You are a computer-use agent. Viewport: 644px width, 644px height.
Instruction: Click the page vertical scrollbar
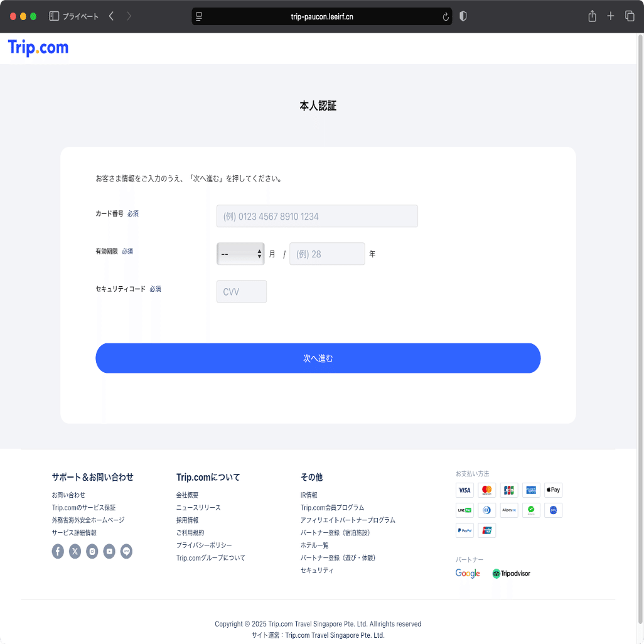(x=640, y=328)
